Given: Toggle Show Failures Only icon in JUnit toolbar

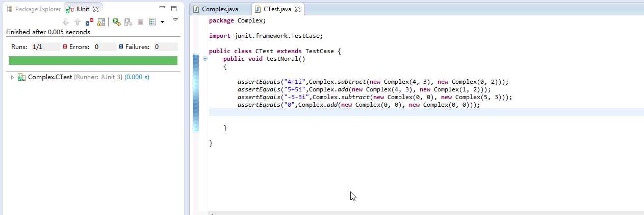Looking at the screenshot, I should click(x=90, y=22).
